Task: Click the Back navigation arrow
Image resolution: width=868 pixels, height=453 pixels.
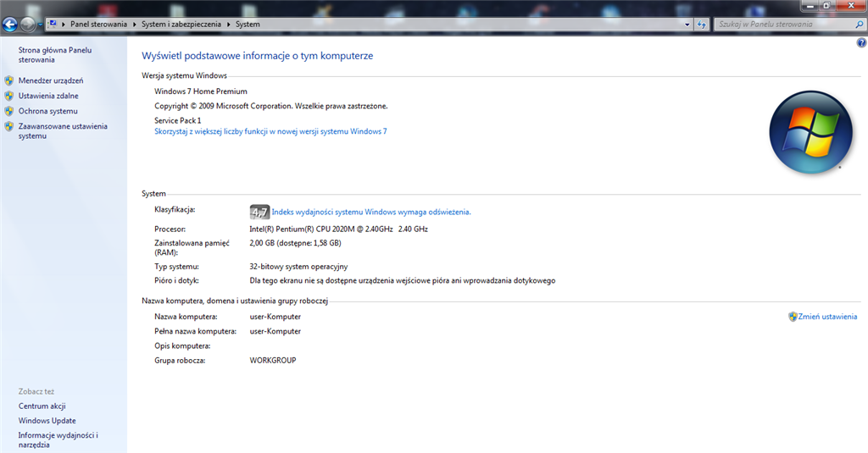Action: click(10, 25)
